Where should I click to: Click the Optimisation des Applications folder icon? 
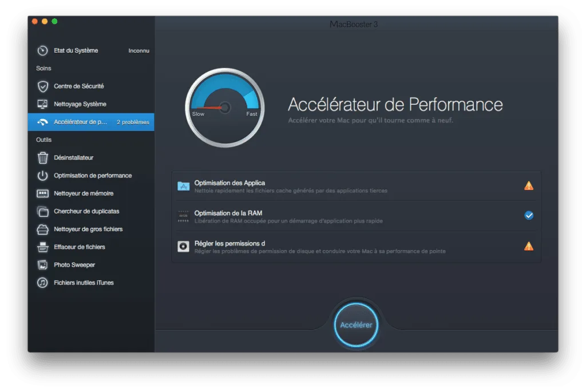point(183,185)
